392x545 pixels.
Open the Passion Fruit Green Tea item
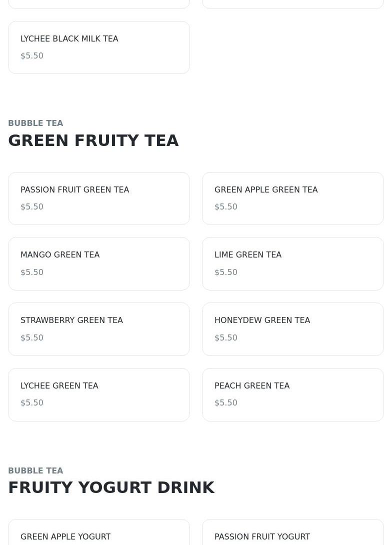[99, 198]
